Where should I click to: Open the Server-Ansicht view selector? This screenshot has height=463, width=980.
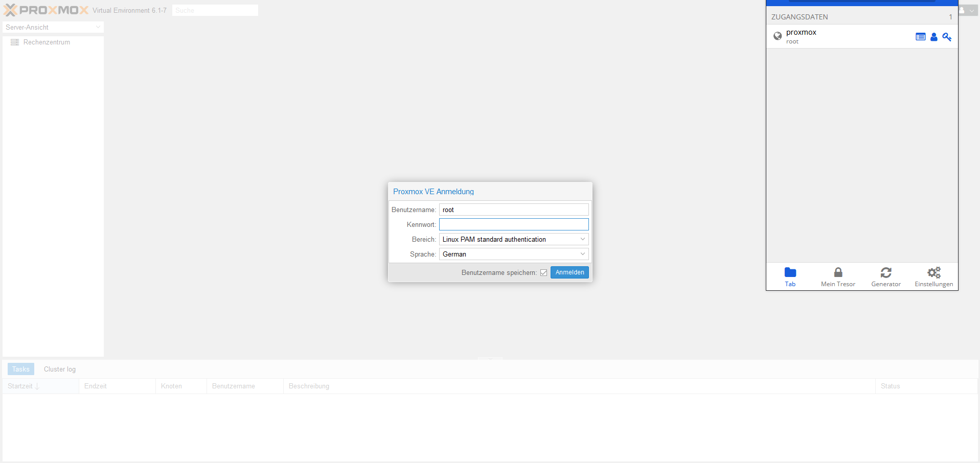(53, 27)
